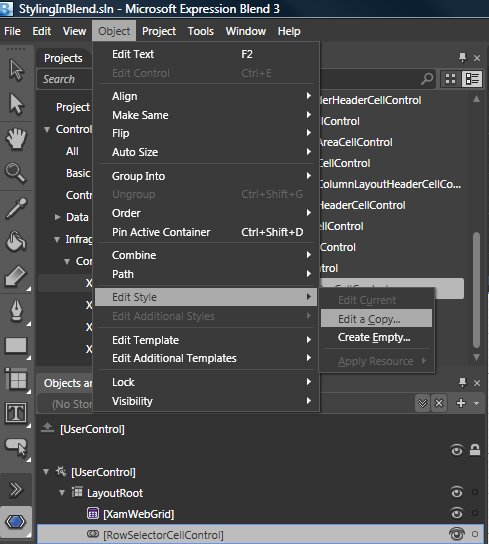Select the Zoom magnifier tool
Image resolution: width=489 pixels, height=544 pixels.
click(x=16, y=172)
